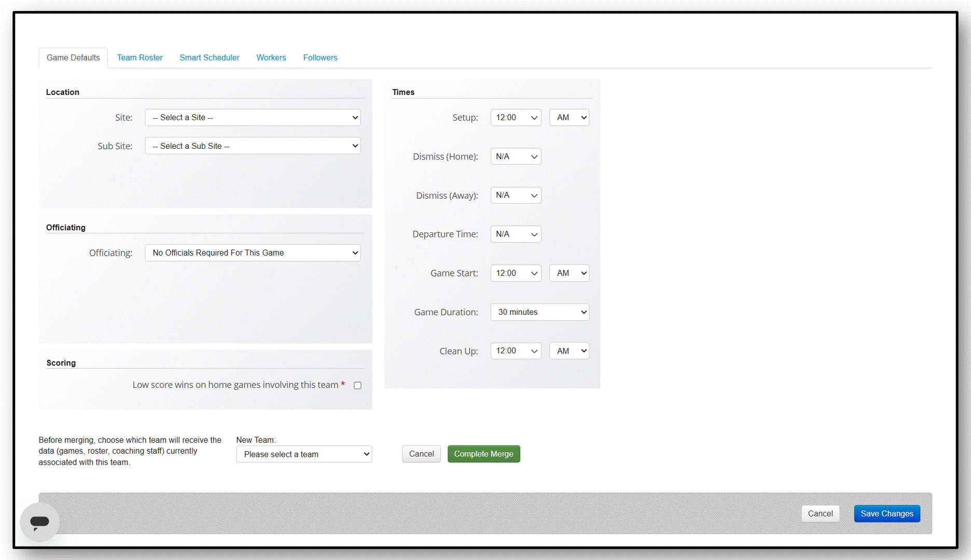Switch to the Smart Scheduler tab

click(209, 58)
